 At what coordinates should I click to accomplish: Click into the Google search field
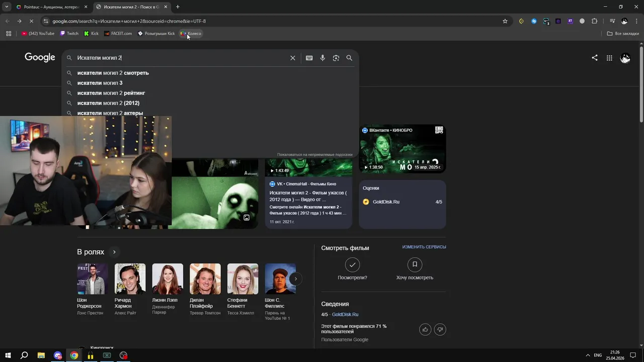(181, 58)
